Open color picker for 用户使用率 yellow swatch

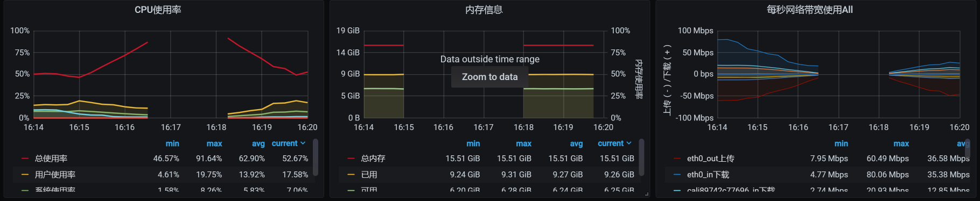[25, 175]
